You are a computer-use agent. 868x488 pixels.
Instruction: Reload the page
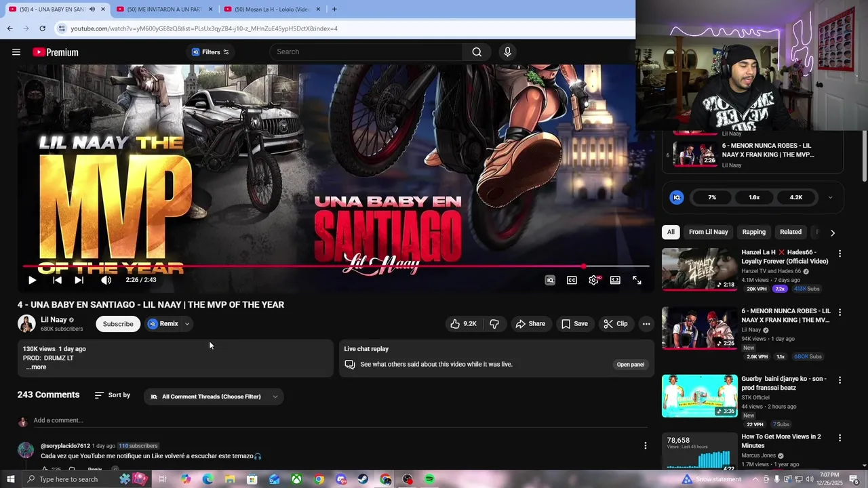coord(42,28)
